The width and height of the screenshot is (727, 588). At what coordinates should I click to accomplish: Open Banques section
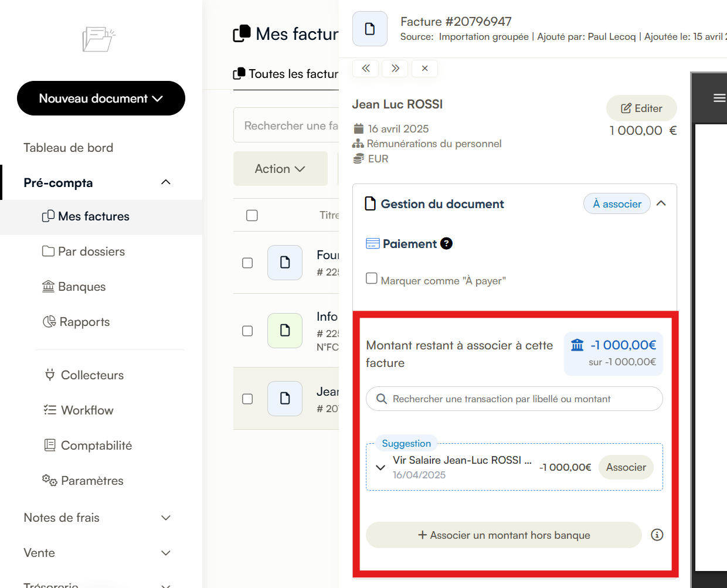click(x=74, y=287)
